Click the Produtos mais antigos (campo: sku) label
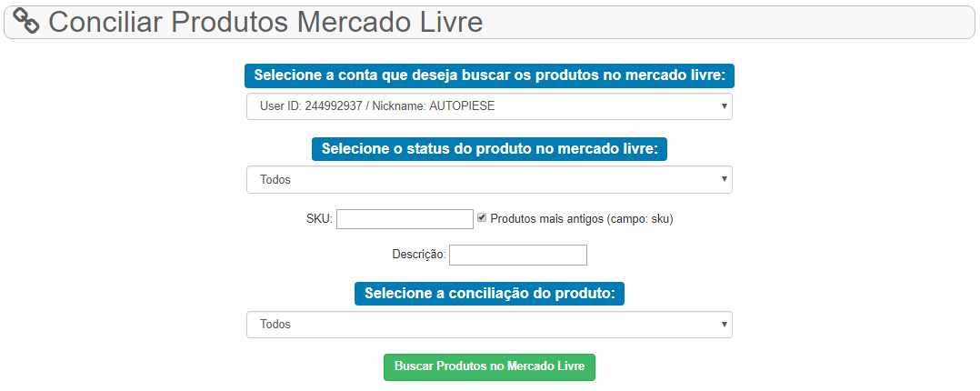The width and height of the screenshot is (980, 391). (x=582, y=219)
